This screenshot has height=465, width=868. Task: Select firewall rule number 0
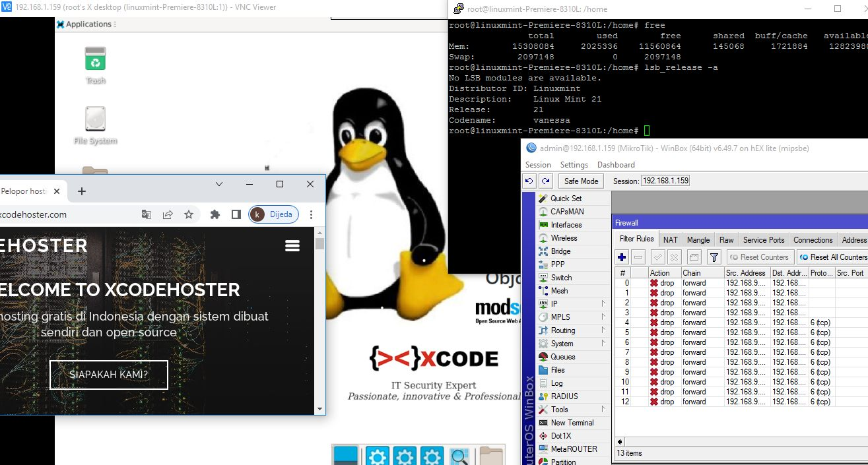point(741,283)
